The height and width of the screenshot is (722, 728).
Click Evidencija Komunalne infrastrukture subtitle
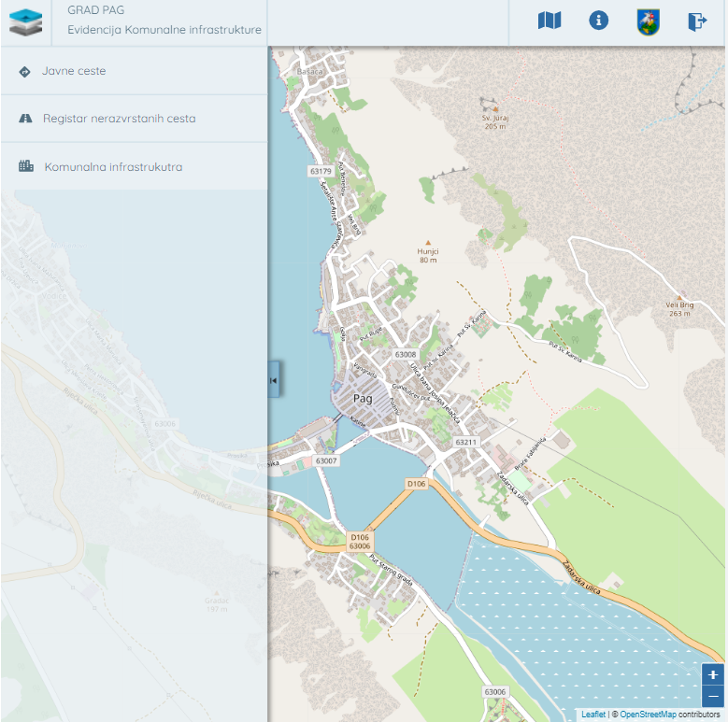(x=164, y=30)
